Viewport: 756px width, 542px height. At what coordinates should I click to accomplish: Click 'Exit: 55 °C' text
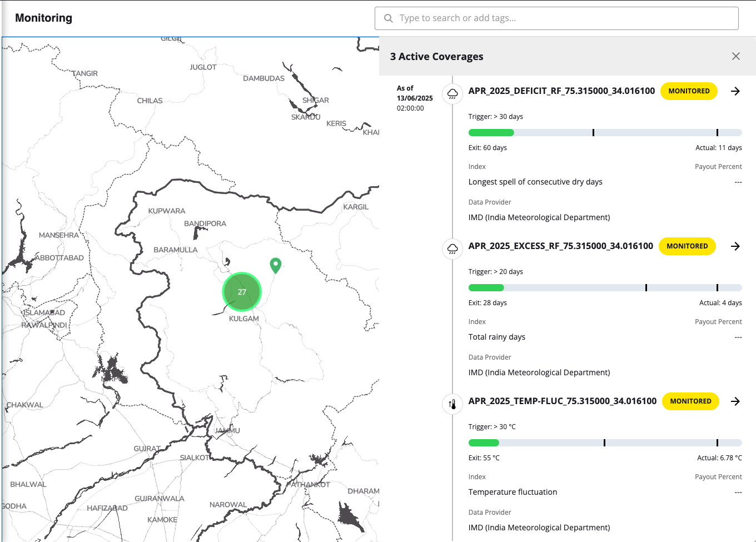484,458
